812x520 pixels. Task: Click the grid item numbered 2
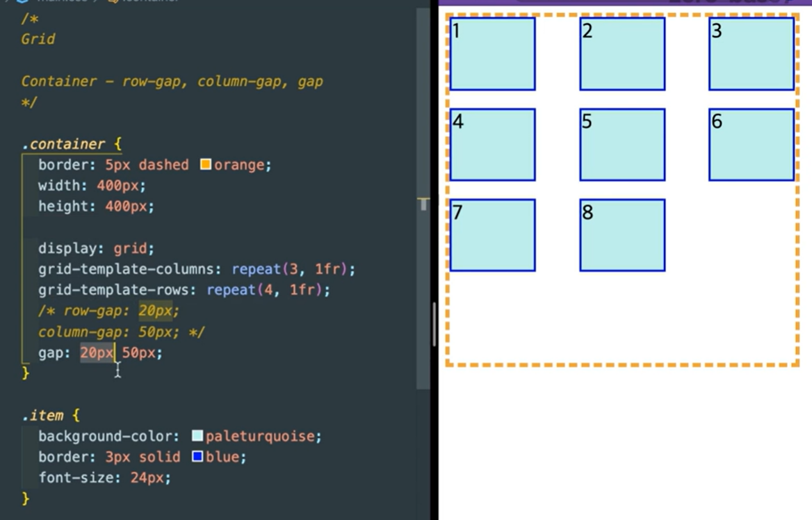point(622,54)
